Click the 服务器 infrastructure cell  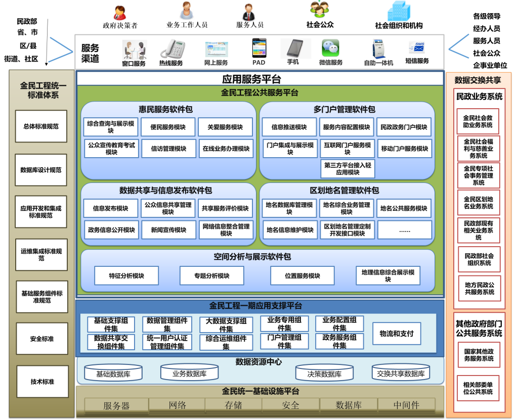tap(116, 405)
